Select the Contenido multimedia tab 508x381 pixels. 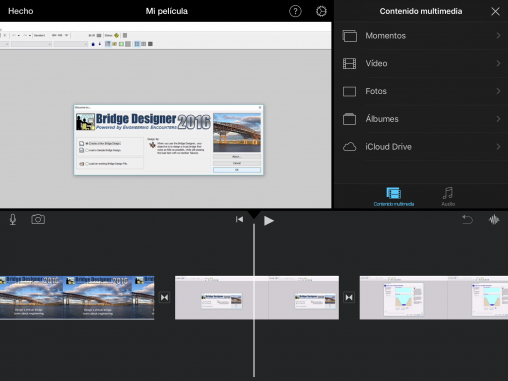click(x=394, y=197)
